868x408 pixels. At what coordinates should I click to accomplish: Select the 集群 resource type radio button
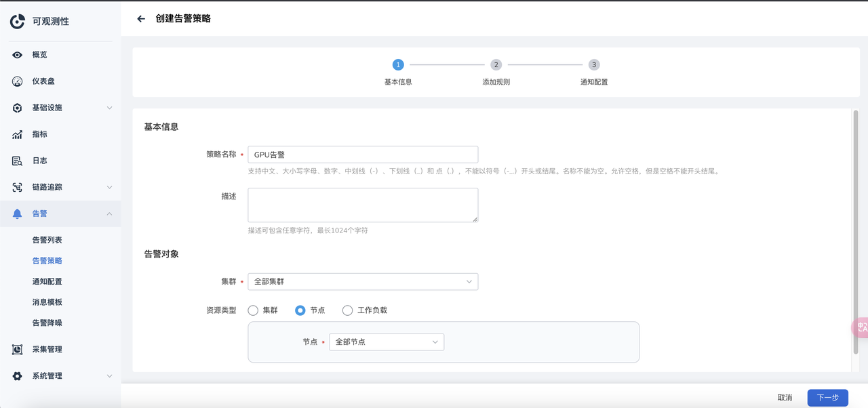coord(254,310)
